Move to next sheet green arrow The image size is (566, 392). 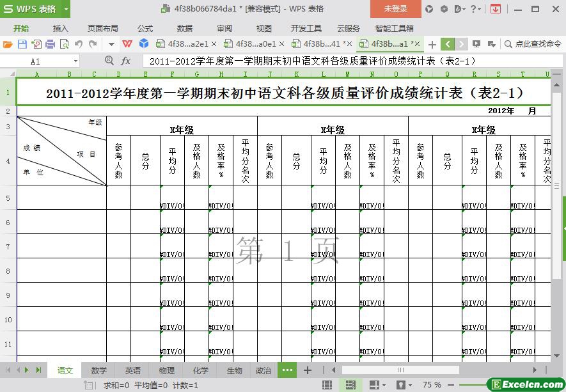(26, 370)
